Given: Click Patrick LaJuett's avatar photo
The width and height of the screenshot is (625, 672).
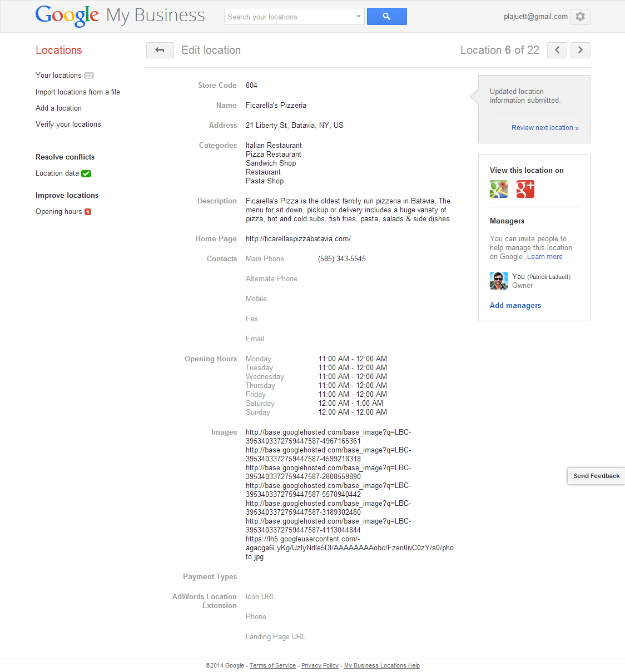Looking at the screenshot, I should point(499,281).
